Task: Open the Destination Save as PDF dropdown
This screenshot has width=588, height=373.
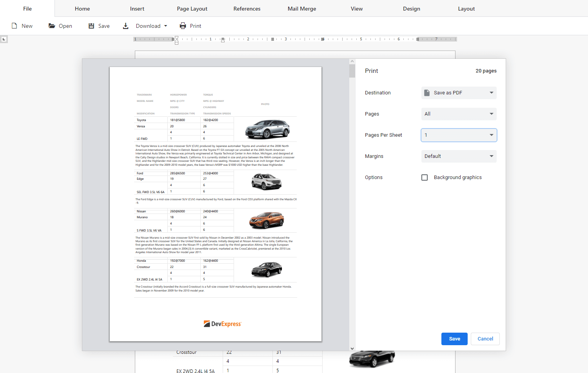Action: point(459,93)
